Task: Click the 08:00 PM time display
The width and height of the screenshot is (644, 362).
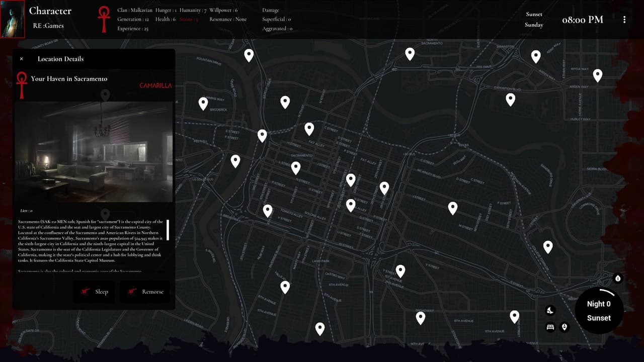Action: coord(583,20)
